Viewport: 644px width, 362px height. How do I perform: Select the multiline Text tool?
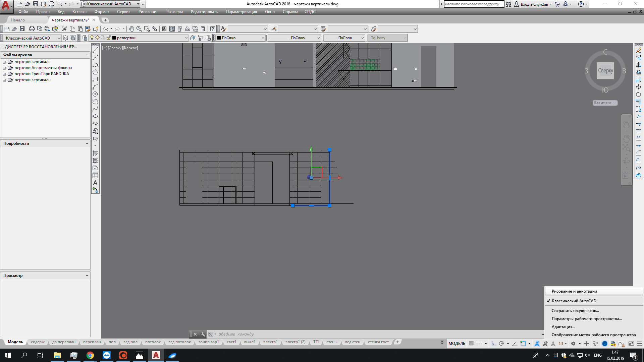click(95, 183)
